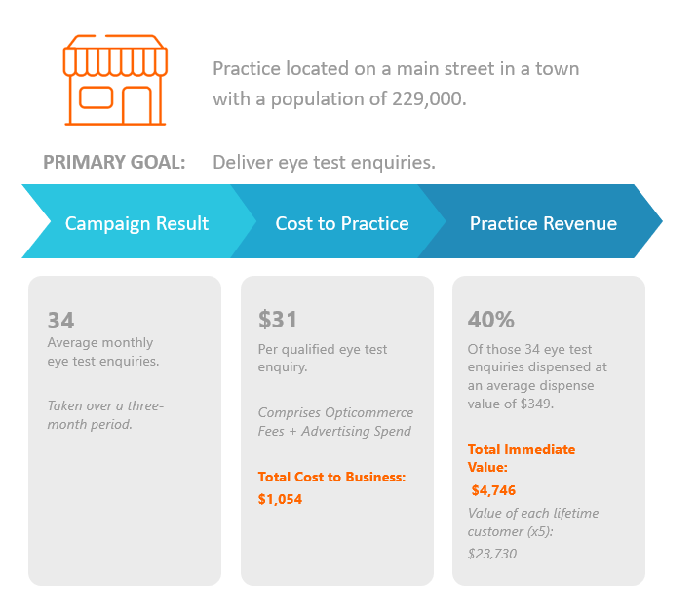Click the $31 cost figure

point(278,320)
